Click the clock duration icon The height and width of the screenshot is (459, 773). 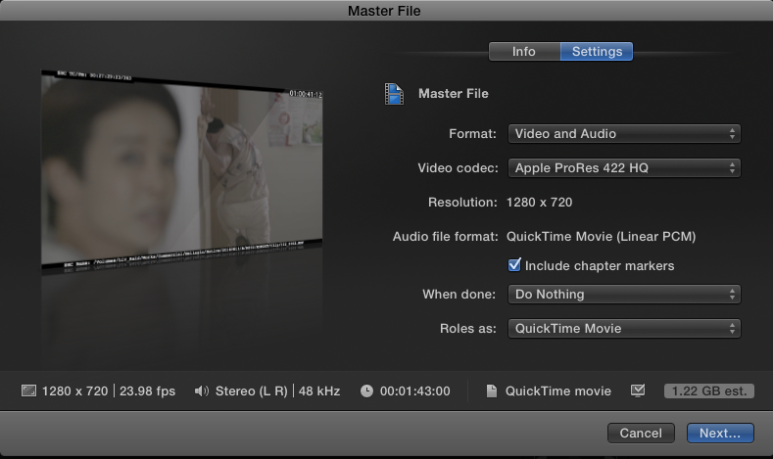(x=366, y=391)
